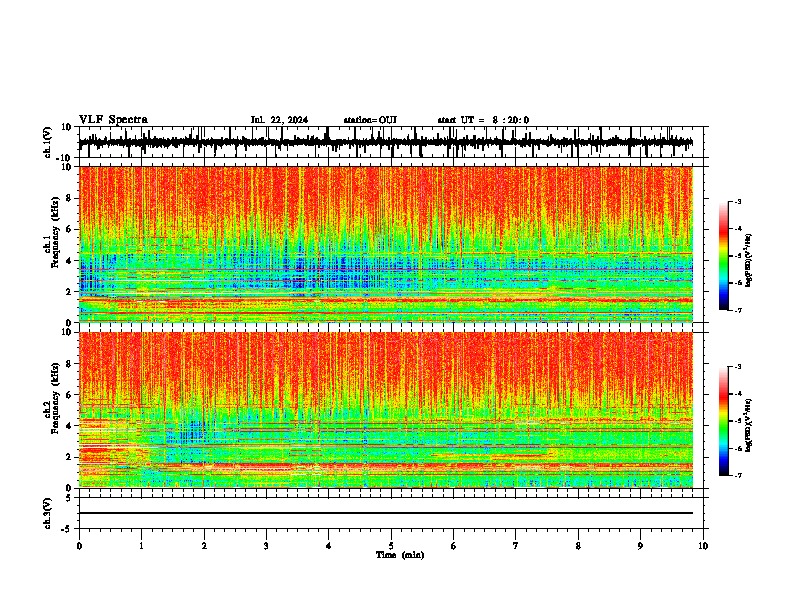Click the ch.1 log(PSD) colorbar title

coord(749,260)
